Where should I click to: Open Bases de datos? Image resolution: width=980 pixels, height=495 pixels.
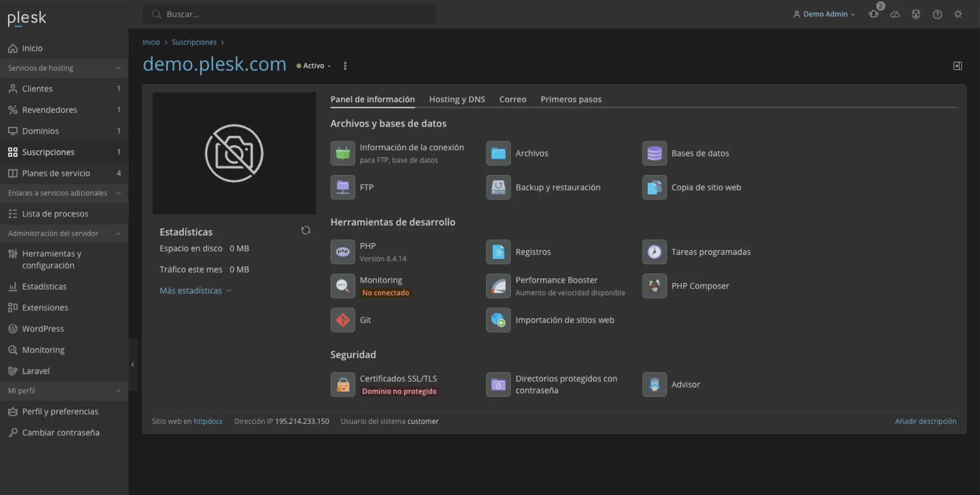pyautogui.click(x=700, y=153)
